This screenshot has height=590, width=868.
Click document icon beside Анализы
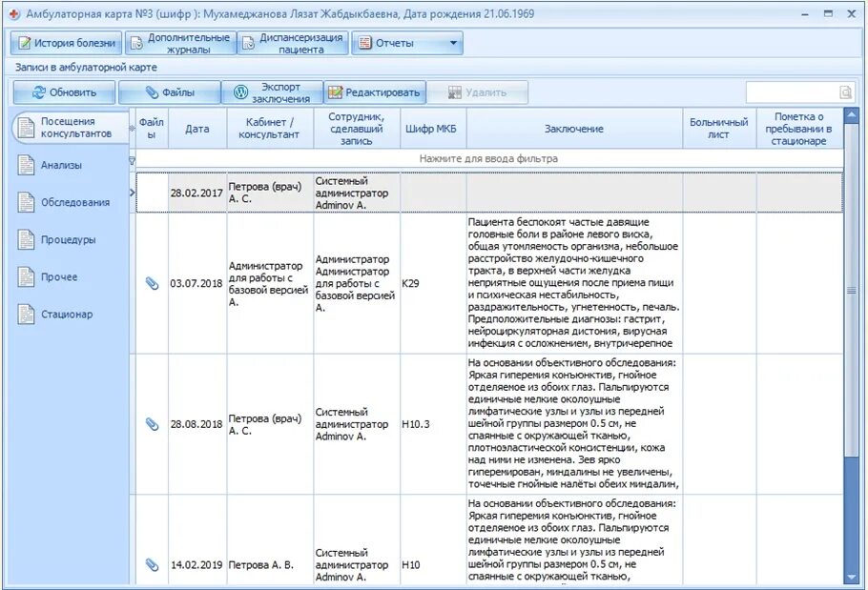click(26, 165)
